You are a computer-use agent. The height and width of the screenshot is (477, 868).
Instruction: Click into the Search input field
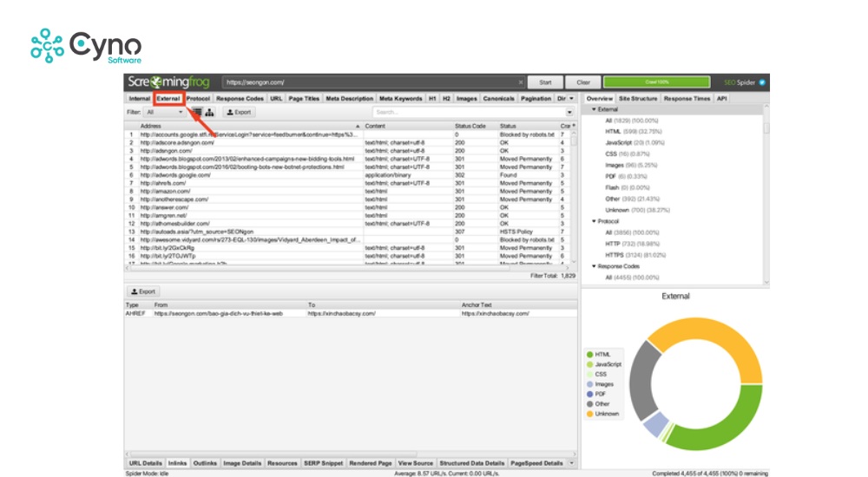[469, 112]
